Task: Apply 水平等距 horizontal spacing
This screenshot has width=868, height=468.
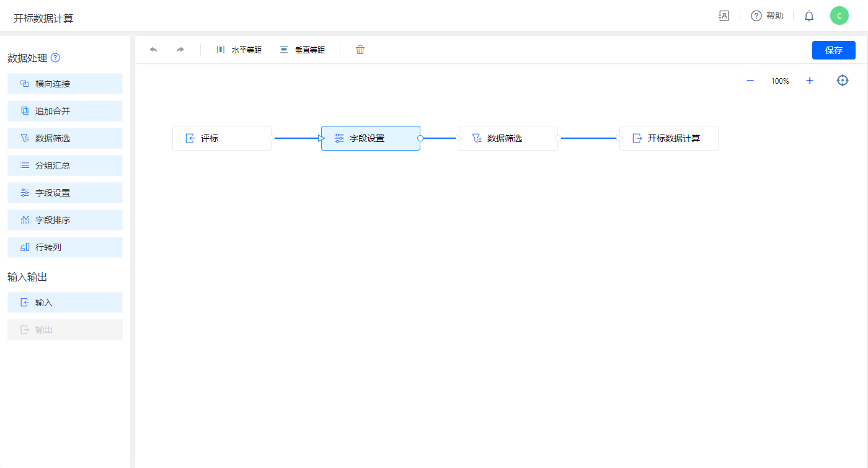Action: coord(239,50)
